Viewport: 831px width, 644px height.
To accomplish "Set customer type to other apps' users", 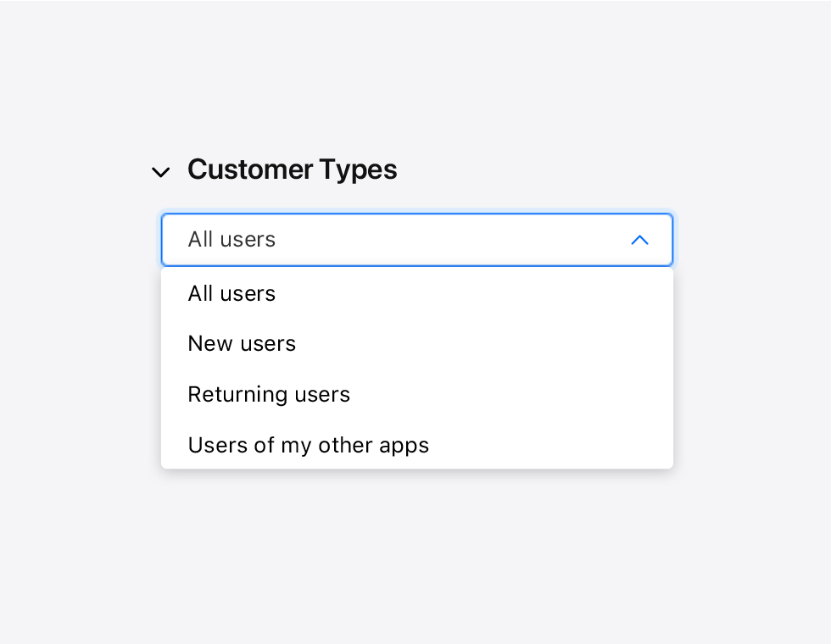I will (x=308, y=446).
